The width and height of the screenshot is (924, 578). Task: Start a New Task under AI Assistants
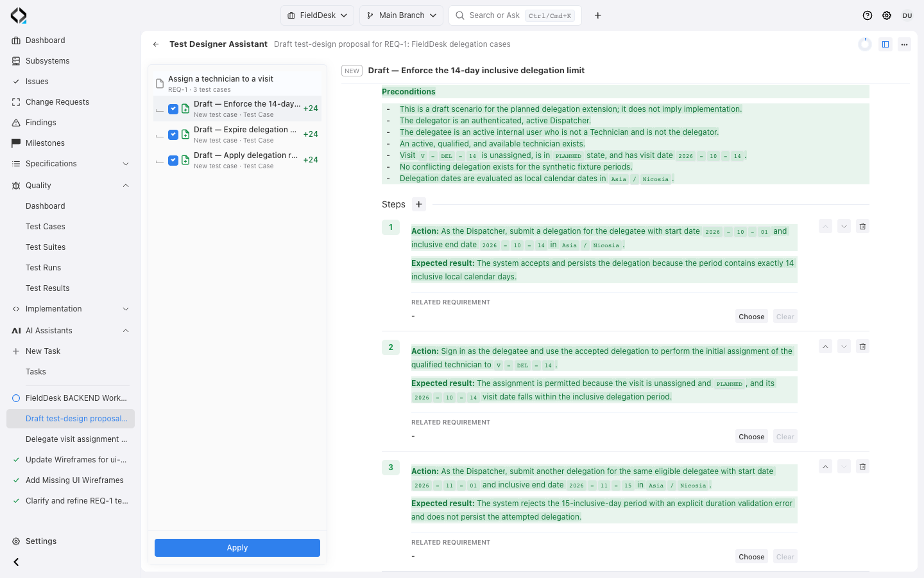(71, 351)
